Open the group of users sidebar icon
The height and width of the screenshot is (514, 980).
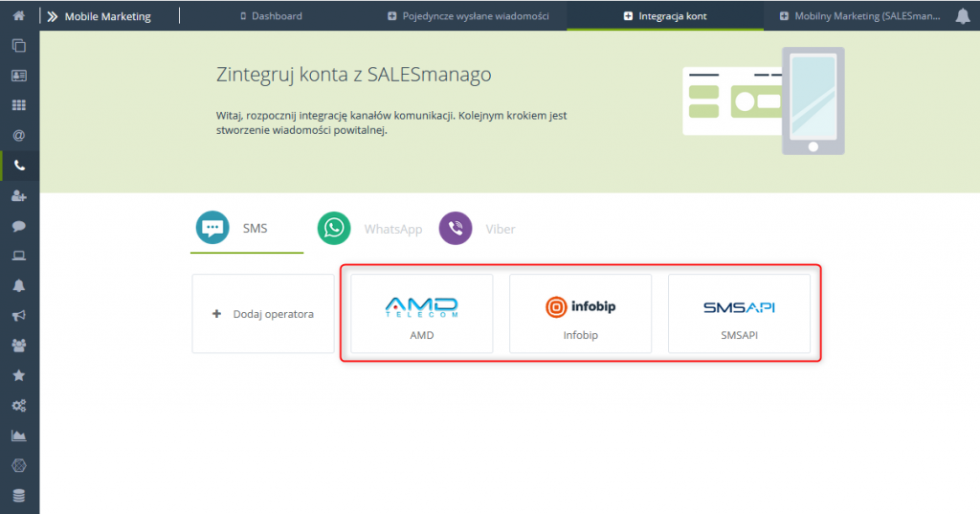point(19,346)
